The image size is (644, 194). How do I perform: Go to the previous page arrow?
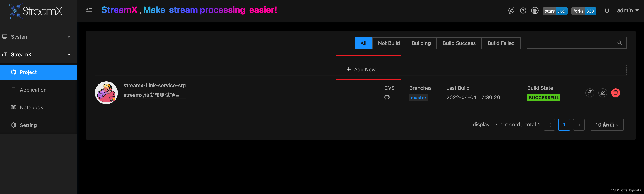tap(549, 125)
